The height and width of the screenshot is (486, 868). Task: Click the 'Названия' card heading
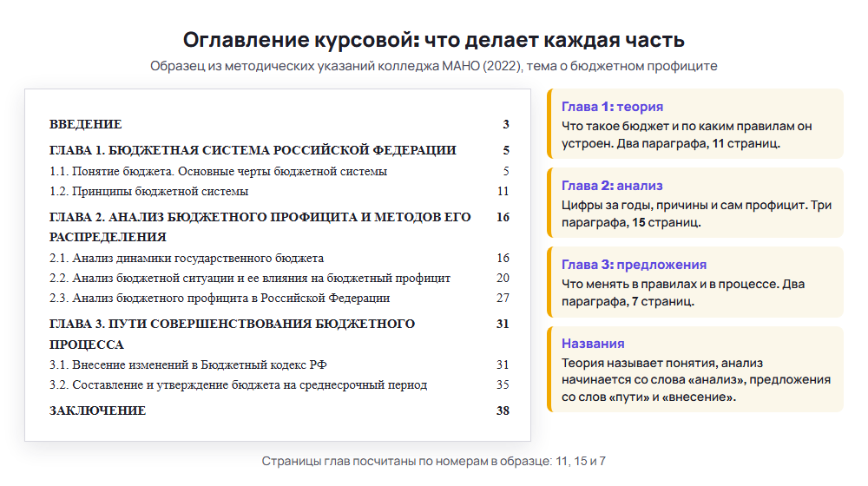(593, 344)
